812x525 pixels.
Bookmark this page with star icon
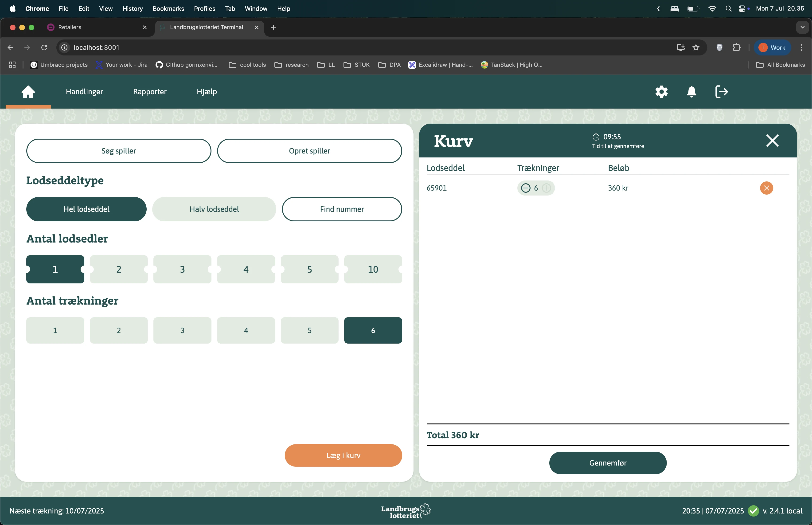click(696, 47)
